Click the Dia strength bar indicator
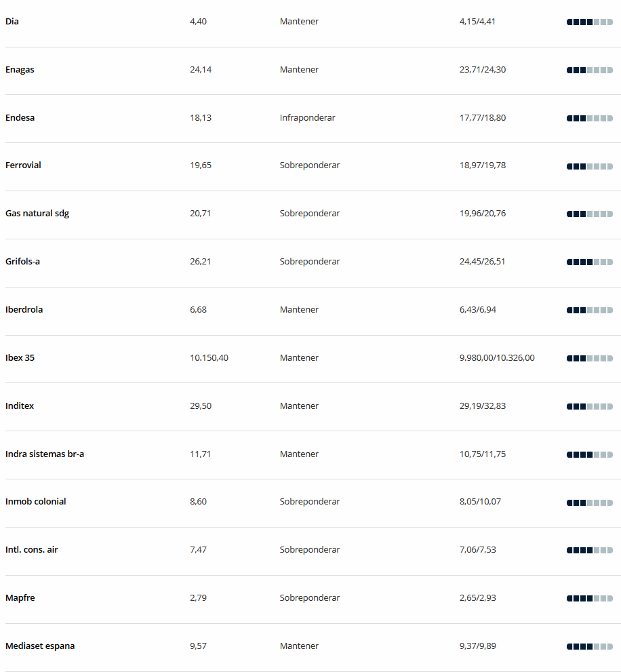621x672 pixels. click(x=590, y=22)
